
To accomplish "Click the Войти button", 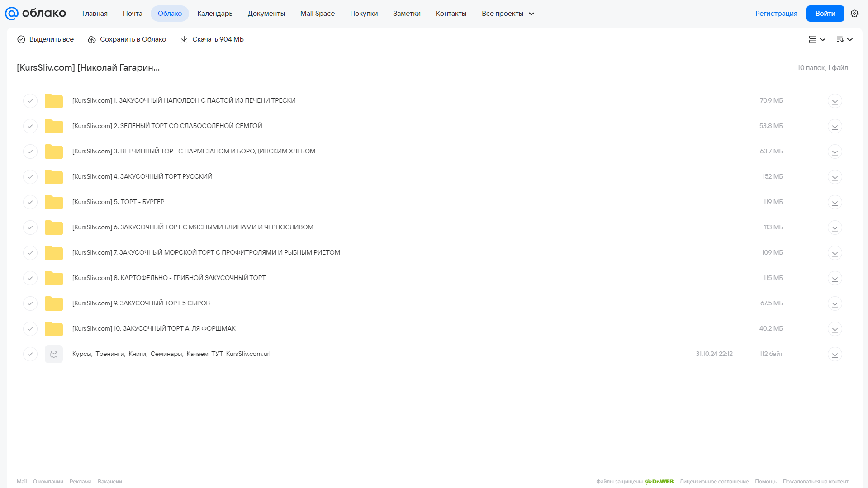I will [825, 14].
